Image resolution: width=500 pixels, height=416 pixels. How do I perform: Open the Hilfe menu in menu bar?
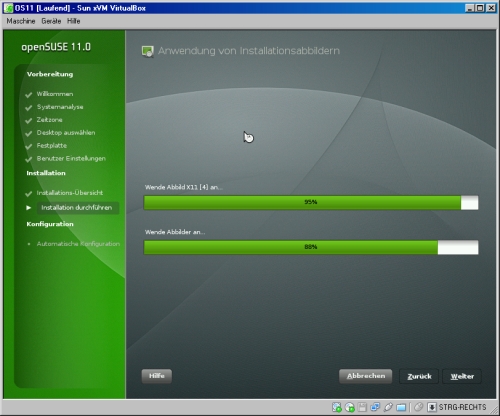click(x=73, y=21)
